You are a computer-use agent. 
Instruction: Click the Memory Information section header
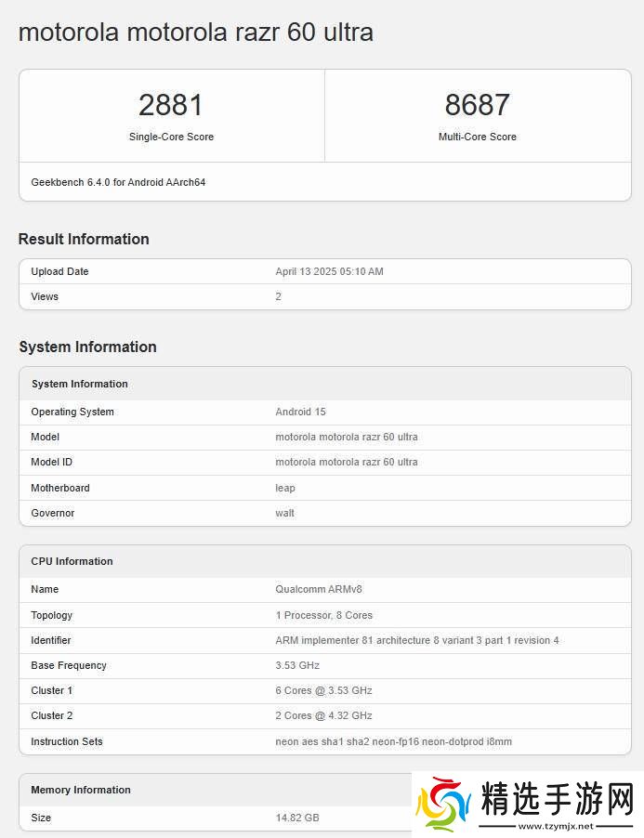(x=81, y=790)
